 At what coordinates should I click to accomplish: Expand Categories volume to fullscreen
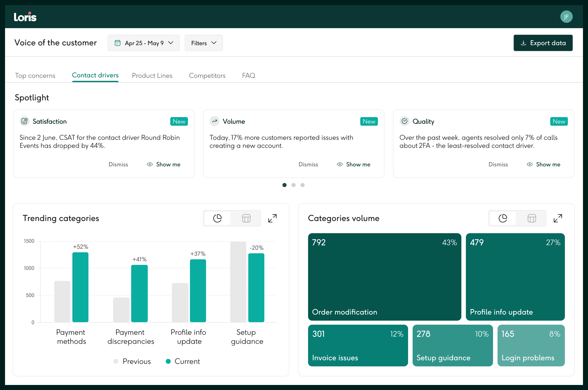558,218
